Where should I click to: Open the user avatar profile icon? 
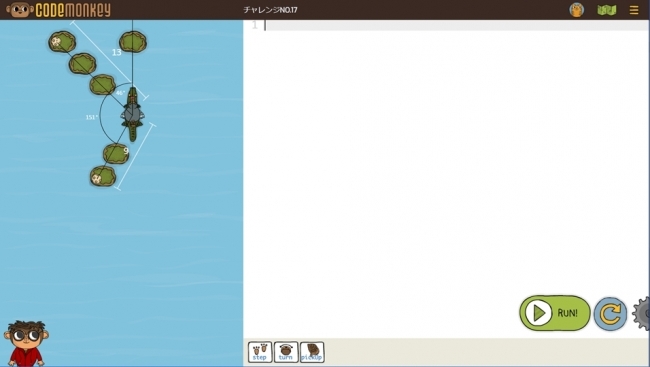[x=576, y=10]
